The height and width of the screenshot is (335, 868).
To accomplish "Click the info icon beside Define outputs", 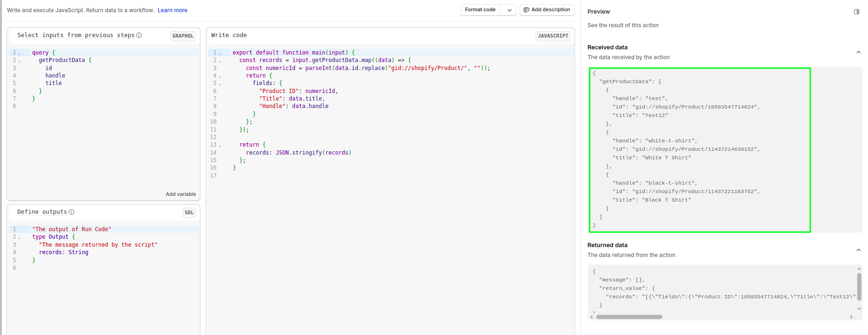I will click(x=71, y=212).
